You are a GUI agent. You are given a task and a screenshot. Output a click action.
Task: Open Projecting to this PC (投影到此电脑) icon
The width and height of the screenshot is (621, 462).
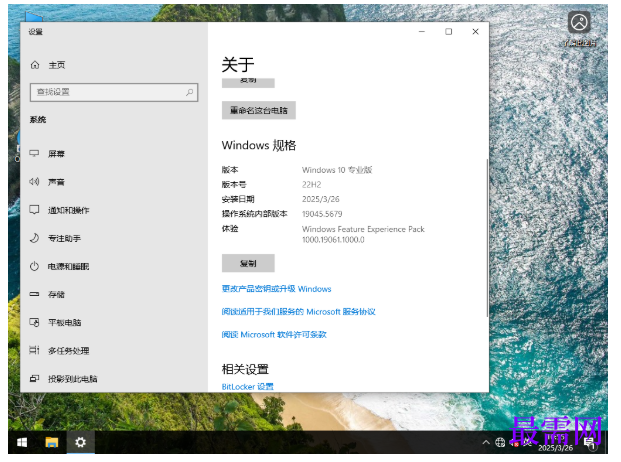tap(34, 378)
